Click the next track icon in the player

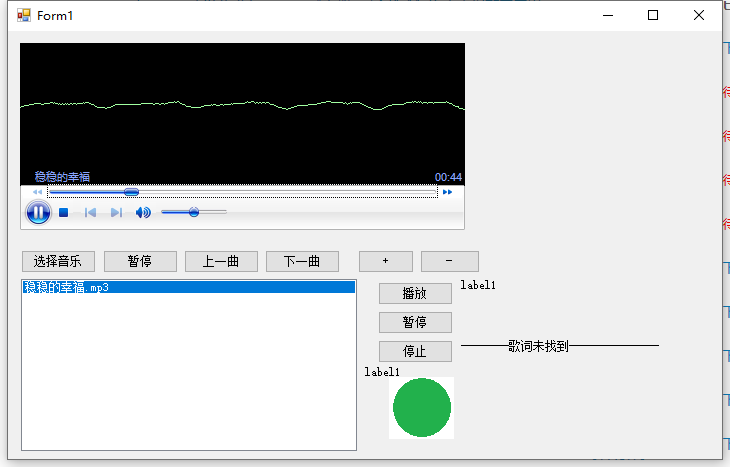pyautogui.click(x=116, y=213)
